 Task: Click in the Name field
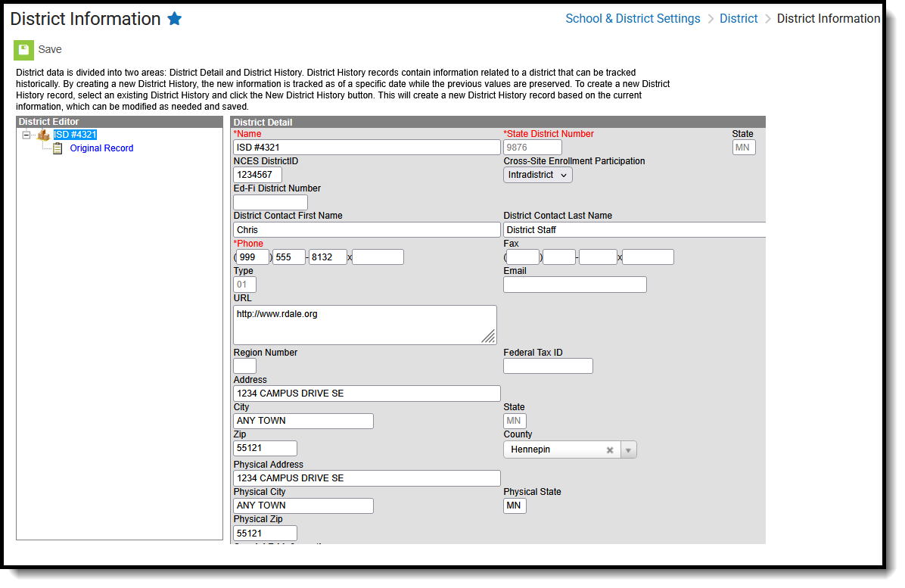click(366, 147)
